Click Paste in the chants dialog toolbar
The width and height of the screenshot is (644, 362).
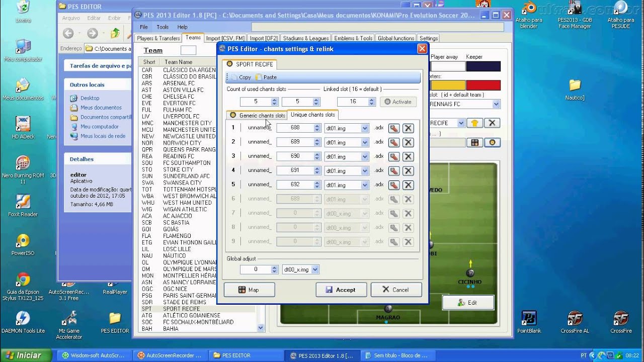(x=266, y=77)
